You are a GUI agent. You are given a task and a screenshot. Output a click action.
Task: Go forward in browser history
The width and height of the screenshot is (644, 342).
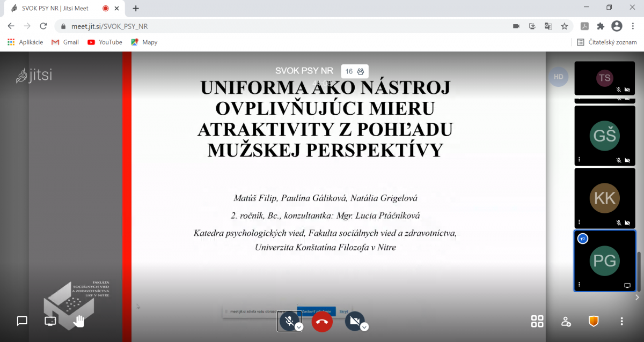pyautogui.click(x=27, y=26)
